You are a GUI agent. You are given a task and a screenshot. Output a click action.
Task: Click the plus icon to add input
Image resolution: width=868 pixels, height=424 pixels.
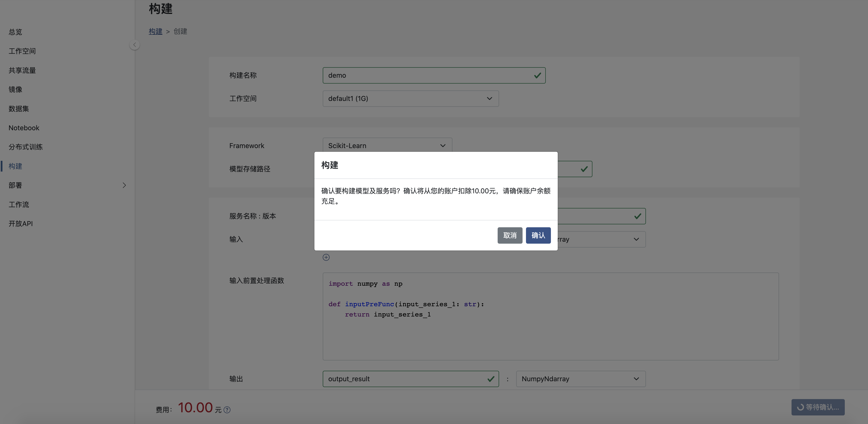click(x=326, y=258)
